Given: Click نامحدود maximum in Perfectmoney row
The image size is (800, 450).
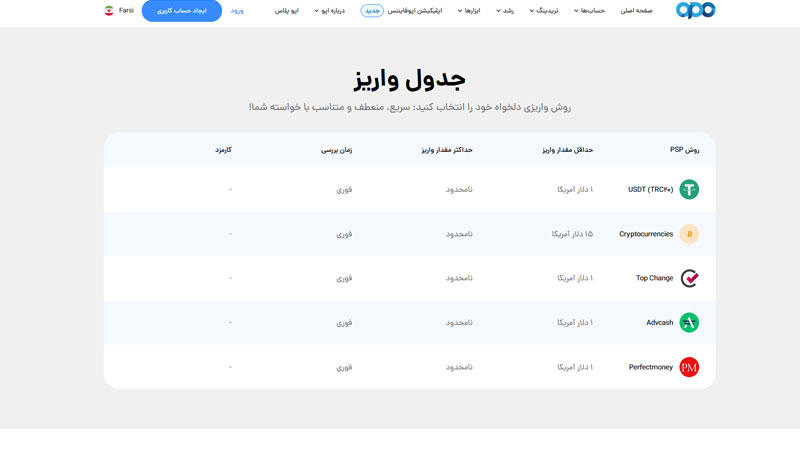Looking at the screenshot, I should (459, 367).
